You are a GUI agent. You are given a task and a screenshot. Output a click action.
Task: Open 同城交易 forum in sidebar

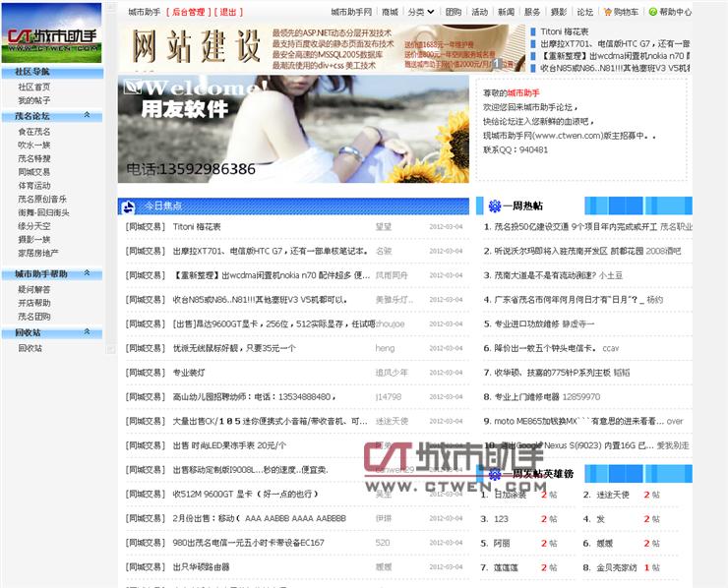33,172
